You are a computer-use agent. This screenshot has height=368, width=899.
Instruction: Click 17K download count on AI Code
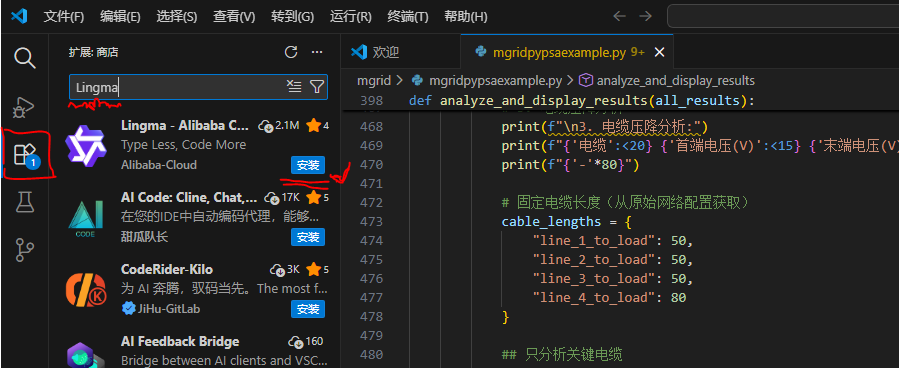[x=291, y=198]
